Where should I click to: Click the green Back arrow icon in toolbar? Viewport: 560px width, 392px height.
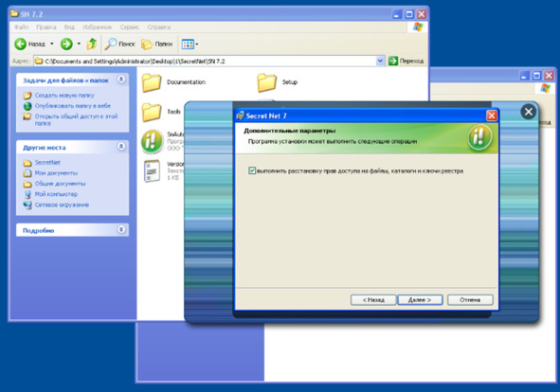coord(20,44)
